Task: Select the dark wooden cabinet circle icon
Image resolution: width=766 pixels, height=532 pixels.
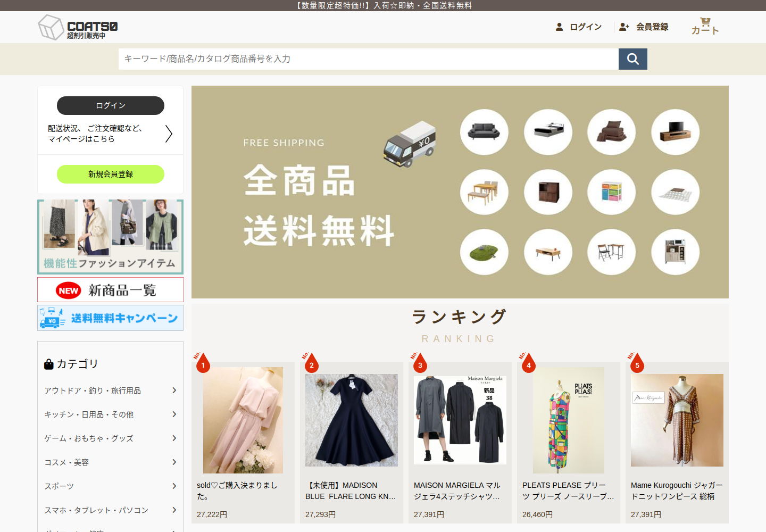Action: (548, 192)
